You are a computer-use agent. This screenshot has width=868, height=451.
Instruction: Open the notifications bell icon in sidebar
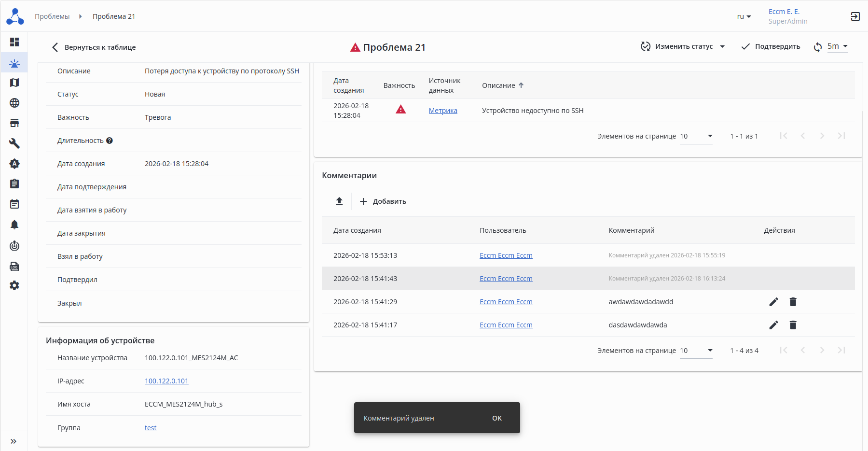14,225
